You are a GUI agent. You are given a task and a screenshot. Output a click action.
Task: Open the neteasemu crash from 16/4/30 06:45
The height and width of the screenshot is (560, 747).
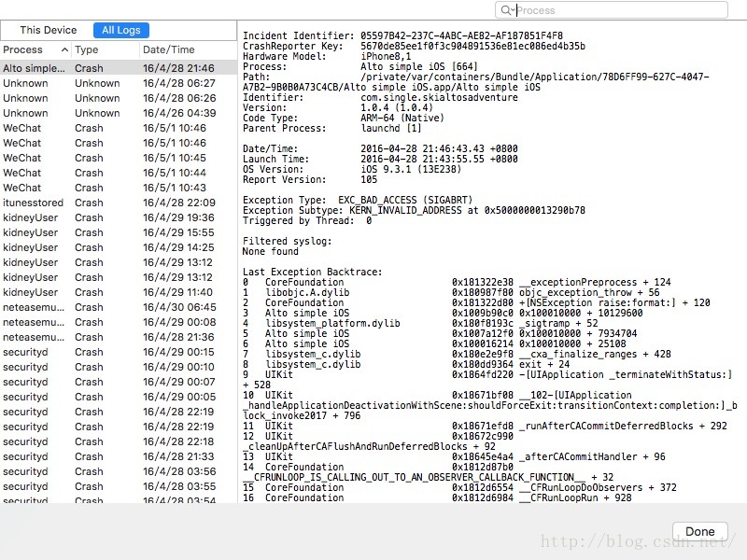[x=119, y=307]
